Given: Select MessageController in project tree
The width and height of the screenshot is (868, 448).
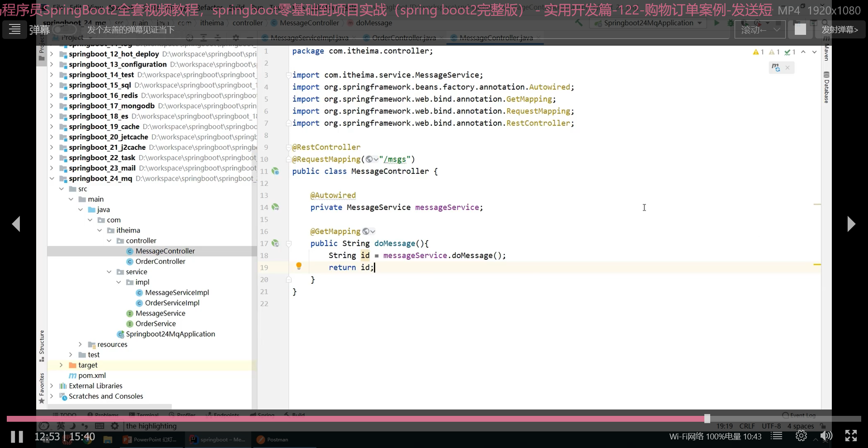Looking at the screenshot, I should point(165,251).
